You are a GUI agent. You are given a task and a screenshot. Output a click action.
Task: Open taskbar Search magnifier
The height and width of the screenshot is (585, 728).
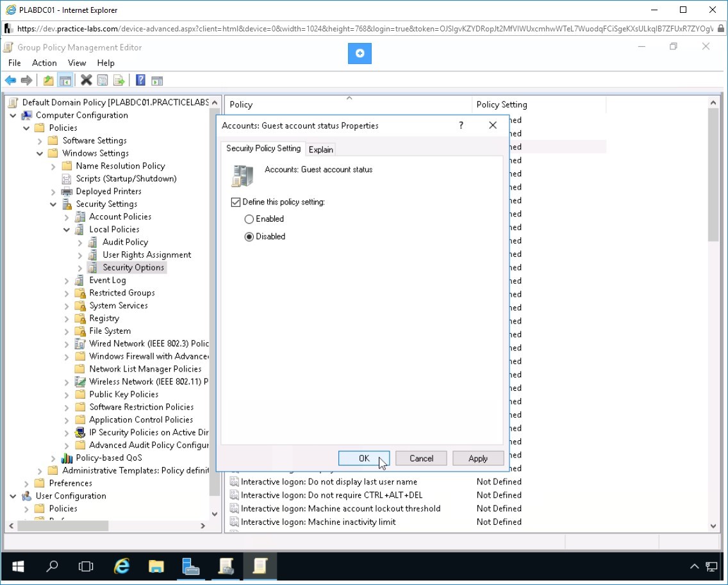(x=52, y=566)
